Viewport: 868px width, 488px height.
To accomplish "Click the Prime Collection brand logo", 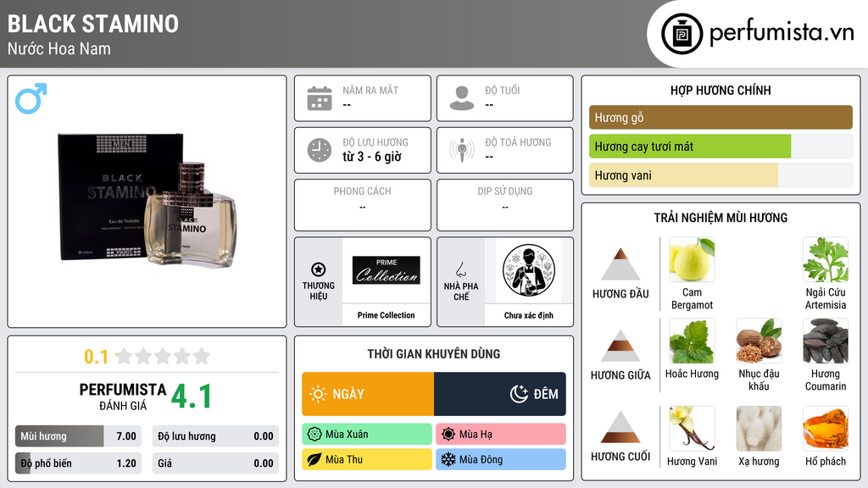I will (x=386, y=270).
